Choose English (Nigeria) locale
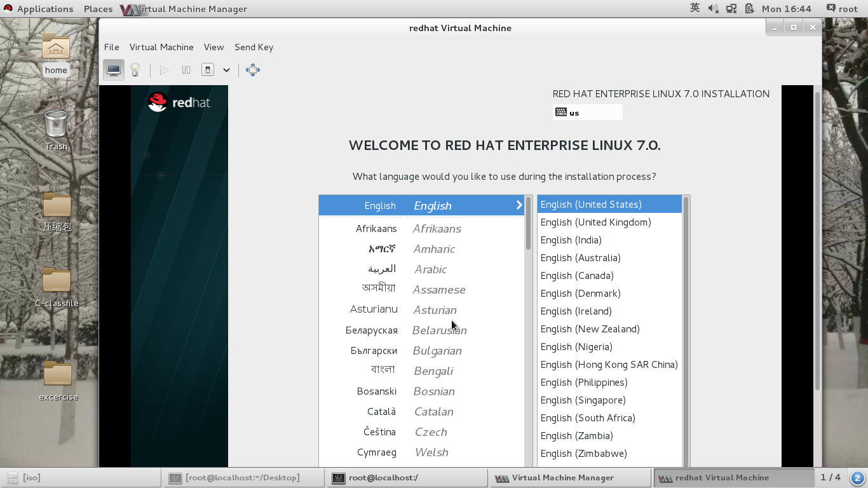The width and height of the screenshot is (868, 488). (x=609, y=346)
